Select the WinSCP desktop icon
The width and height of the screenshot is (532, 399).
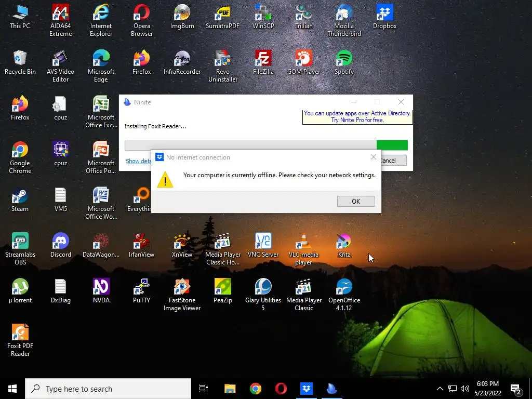pos(263,17)
